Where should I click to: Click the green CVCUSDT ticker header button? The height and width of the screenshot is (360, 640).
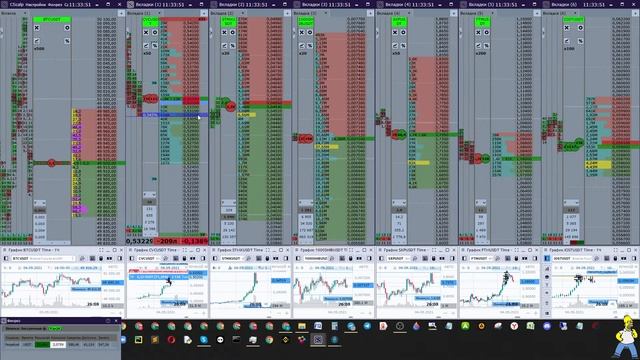[150, 22]
